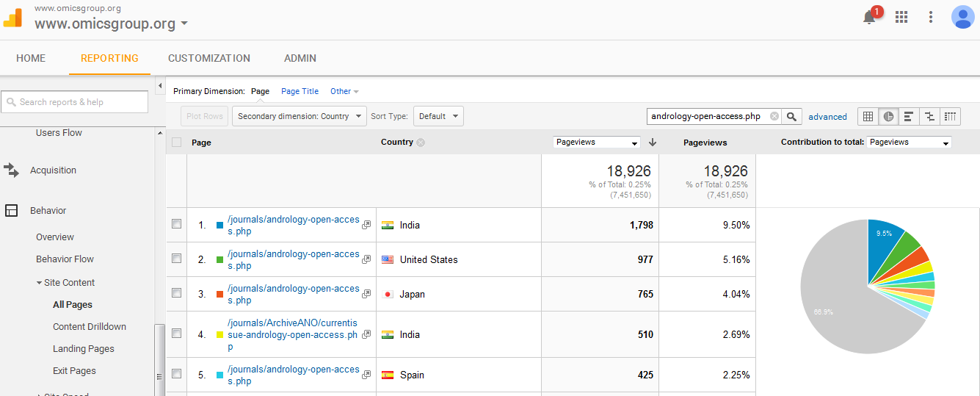Tick the checkbox for Spain row
The height and width of the screenshot is (396, 980).
tap(176, 374)
